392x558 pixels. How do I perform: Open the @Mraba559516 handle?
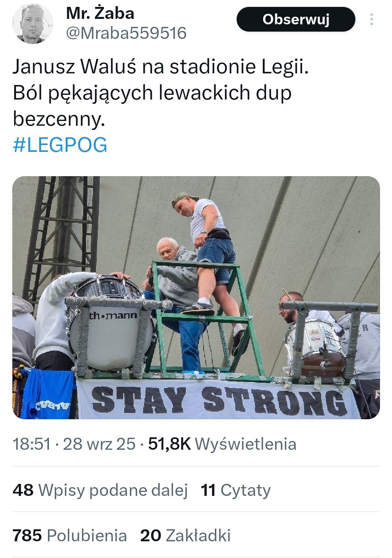point(126,33)
